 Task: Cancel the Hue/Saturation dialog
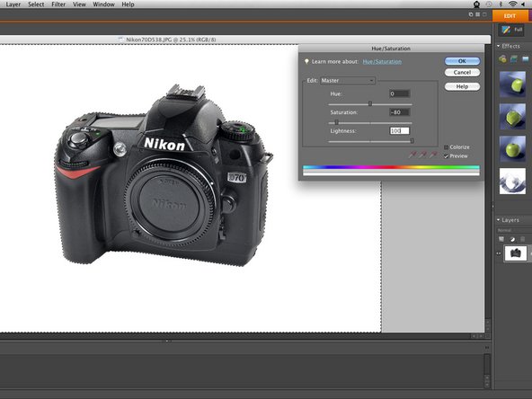pos(462,72)
